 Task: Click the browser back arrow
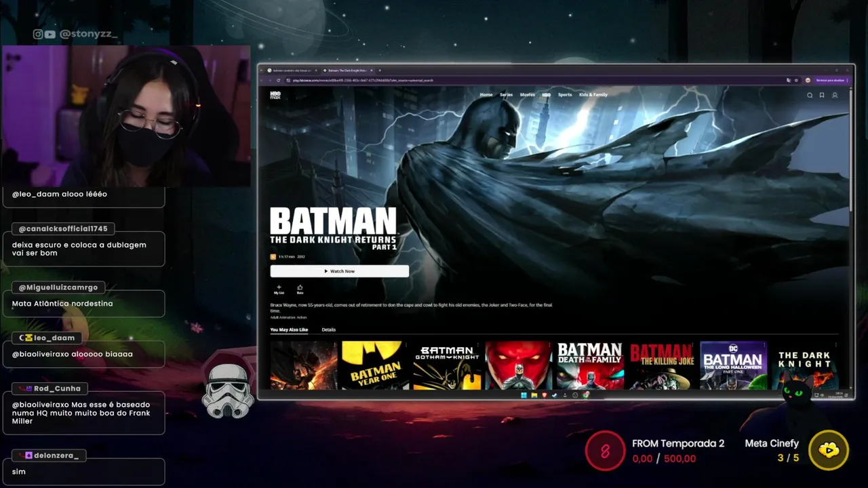click(x=262, y=80)
